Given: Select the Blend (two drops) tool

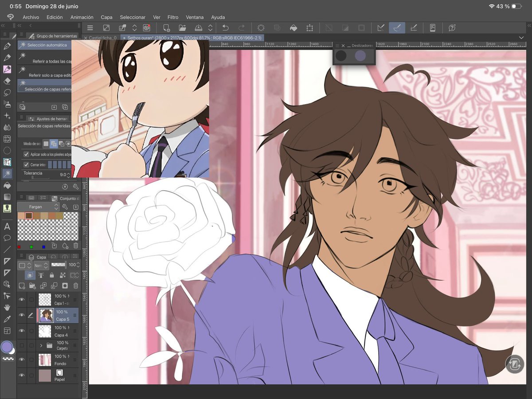Looking at the screenshot, I should [x=7, y=127].
